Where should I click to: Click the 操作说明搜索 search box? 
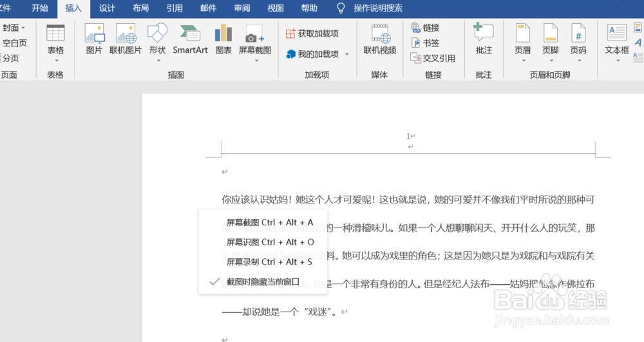click(x=378, y=8)
